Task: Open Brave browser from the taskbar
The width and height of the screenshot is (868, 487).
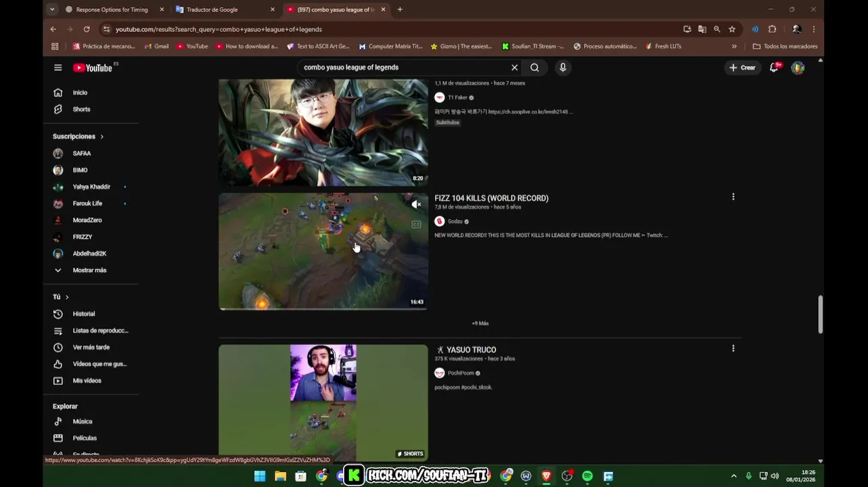Action: (x=546, y=476)
